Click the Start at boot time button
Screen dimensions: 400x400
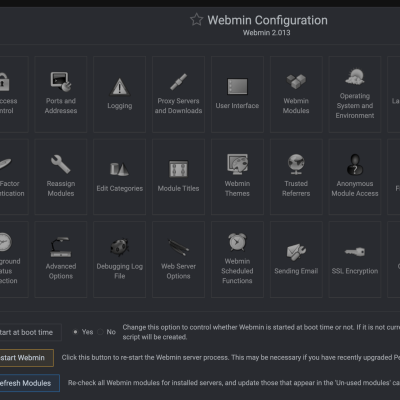(x=31, y=332)
